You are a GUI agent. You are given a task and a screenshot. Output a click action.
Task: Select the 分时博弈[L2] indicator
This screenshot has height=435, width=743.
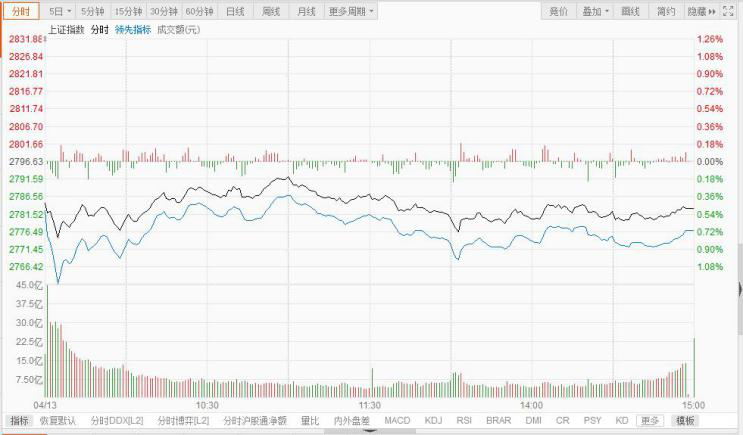click(183, 421)
